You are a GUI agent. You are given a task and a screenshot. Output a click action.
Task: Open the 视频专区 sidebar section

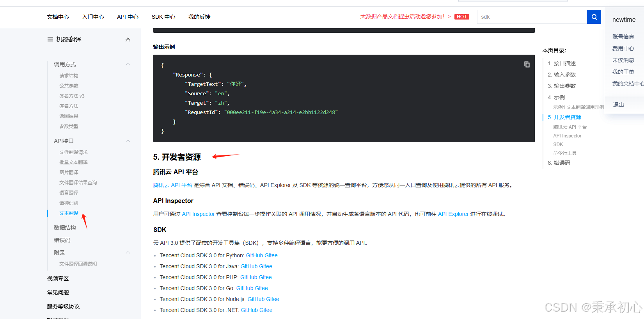click(58, 278)
